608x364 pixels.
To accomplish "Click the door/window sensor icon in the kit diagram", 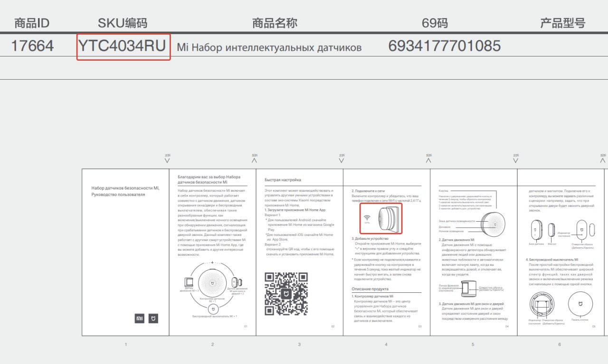I will click(x=236, y=282).
